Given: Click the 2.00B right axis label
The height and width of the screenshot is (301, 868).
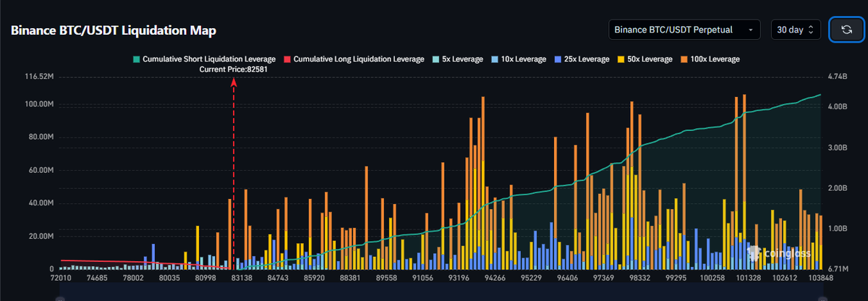Looking at the screenshot, I should [837, 187].
